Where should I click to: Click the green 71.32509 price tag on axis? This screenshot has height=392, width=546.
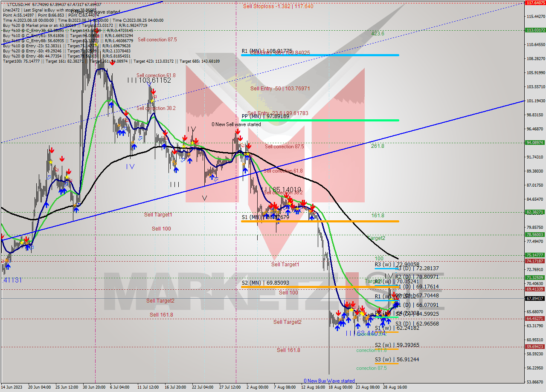tap(535, 278)
